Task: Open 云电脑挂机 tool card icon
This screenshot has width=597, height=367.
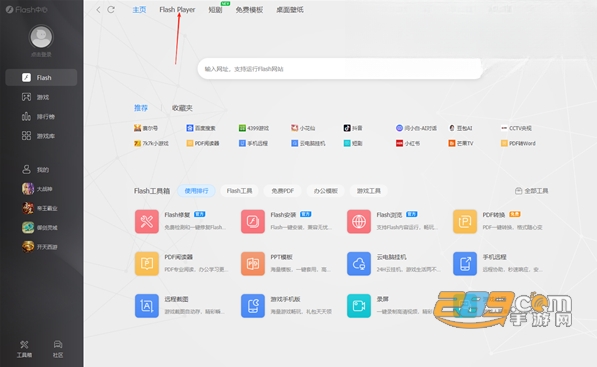Action: 359,263
